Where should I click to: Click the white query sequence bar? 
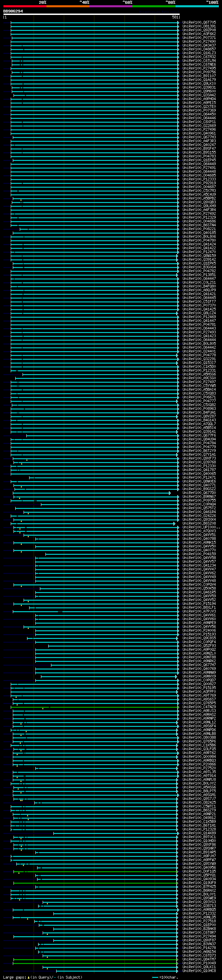coord(92,14)
